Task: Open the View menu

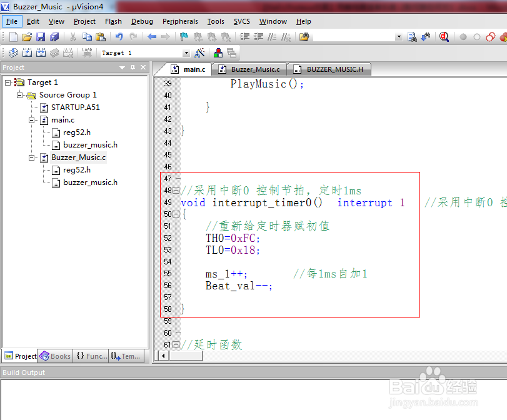Action: (x=57, y=21)
